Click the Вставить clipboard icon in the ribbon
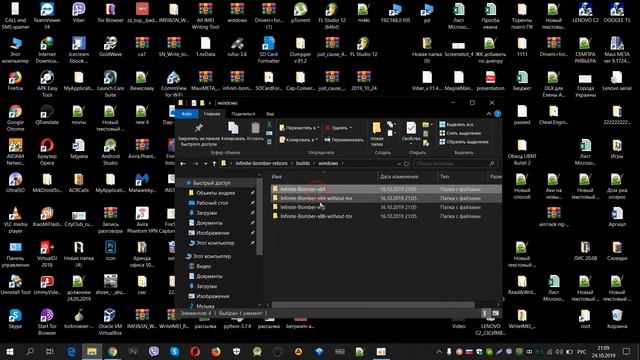 coord(256,128)
